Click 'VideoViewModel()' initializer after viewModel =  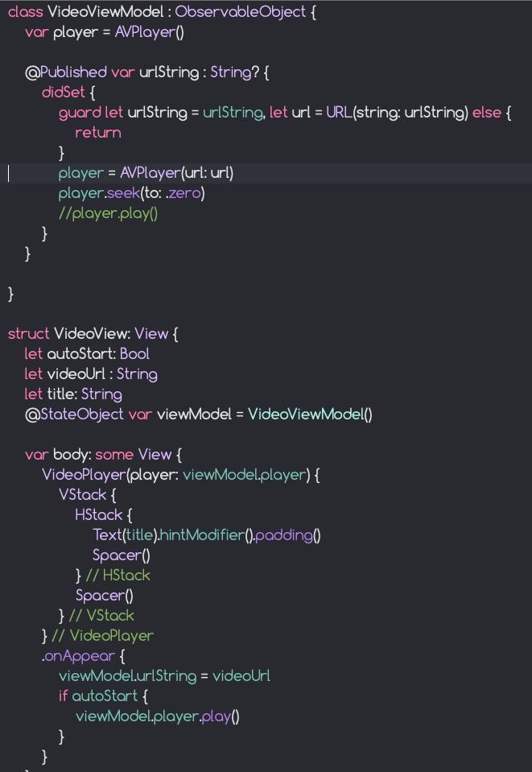point(310,415)
